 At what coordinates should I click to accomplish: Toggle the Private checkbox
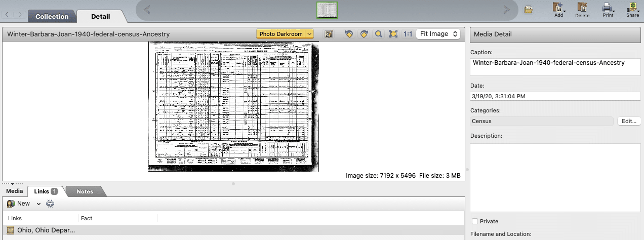(x=474, y=221)
